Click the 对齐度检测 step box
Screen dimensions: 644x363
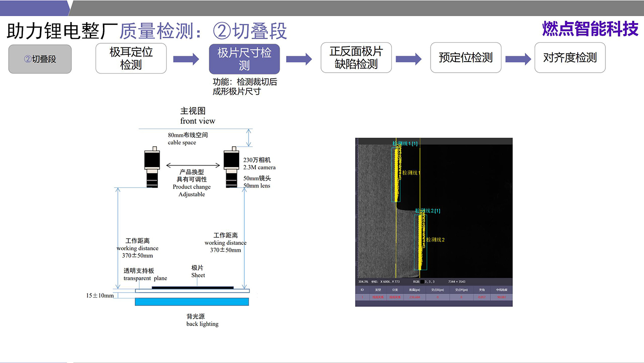coord(570,58)
